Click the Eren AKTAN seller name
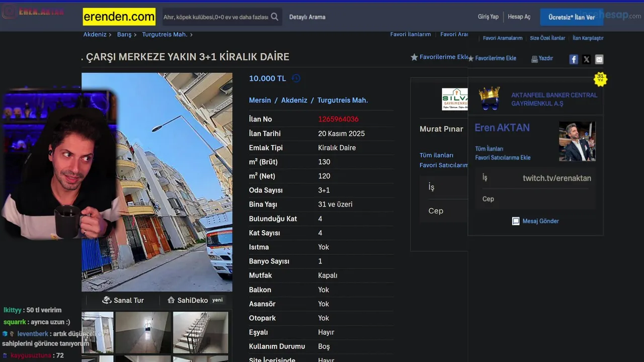 click(x=502, y=128)
